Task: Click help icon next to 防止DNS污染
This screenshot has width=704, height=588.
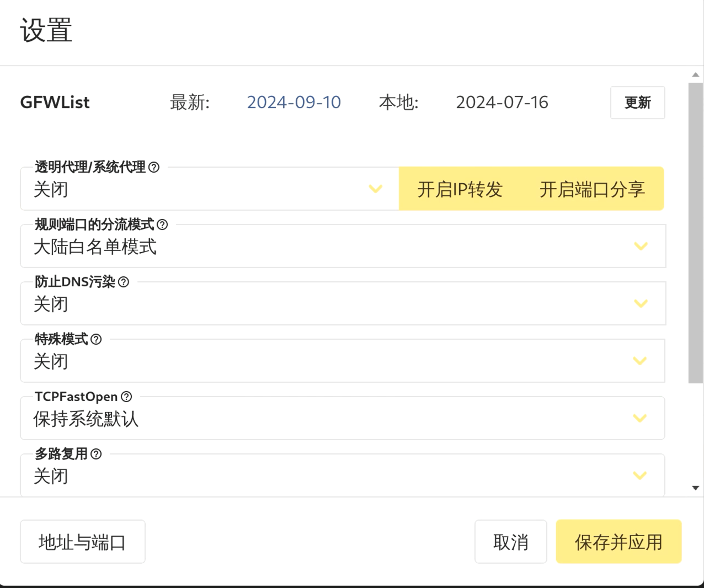Action: [124, 282]
